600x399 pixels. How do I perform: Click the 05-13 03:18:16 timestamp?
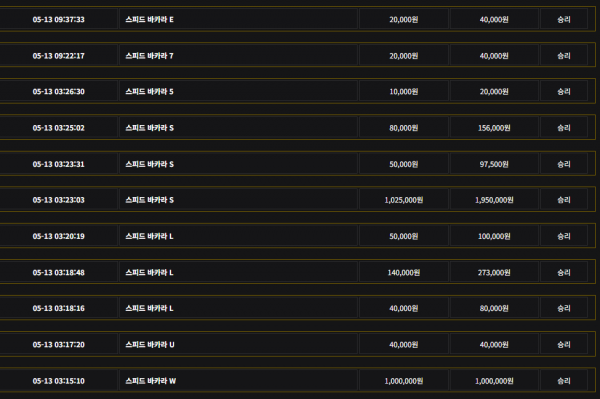point(59,308)
